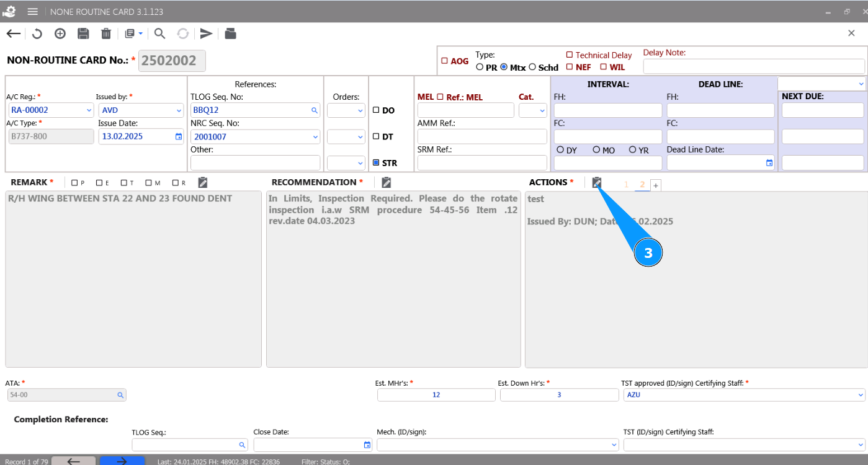Click the back arrow icon in toolbar

[13, 33]
